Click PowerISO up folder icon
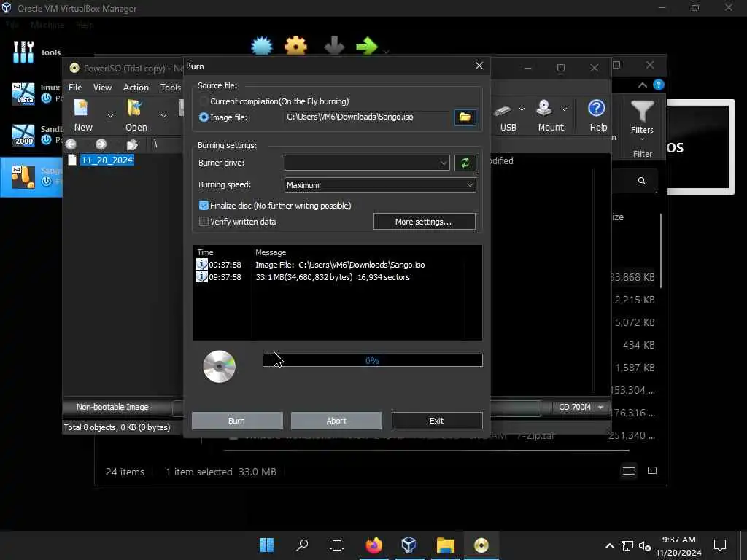Viewport: 747px width, 560px height. click(x=131, y=144)
